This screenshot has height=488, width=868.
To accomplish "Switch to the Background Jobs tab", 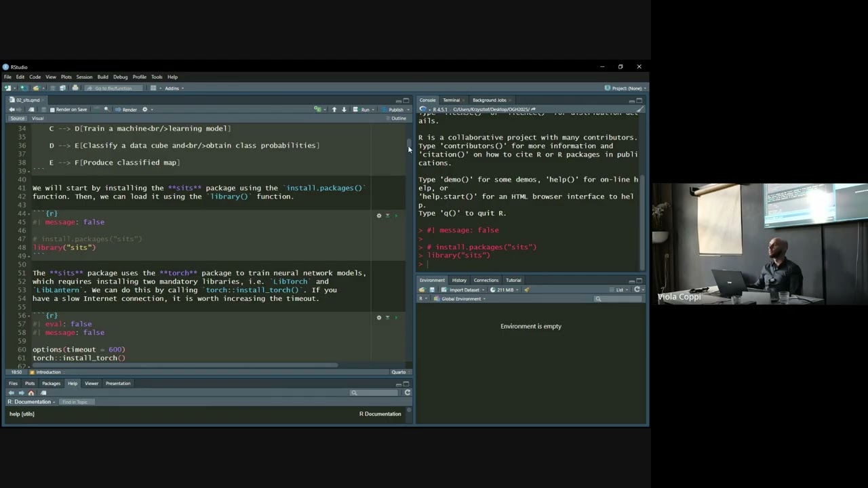I will pos(489,100).
